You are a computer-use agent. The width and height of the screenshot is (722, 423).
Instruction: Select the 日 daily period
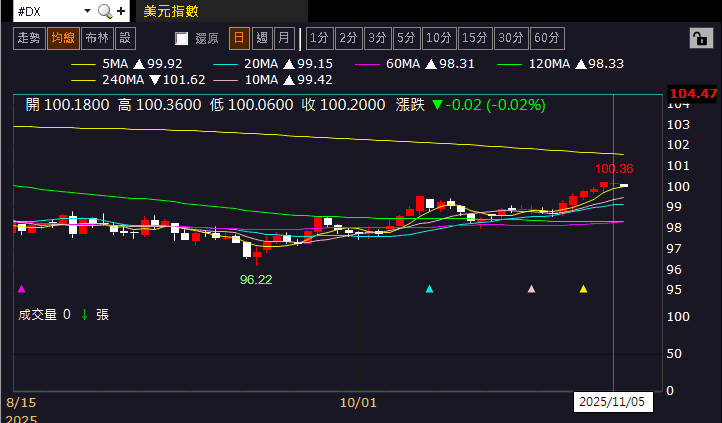(239, 38)
